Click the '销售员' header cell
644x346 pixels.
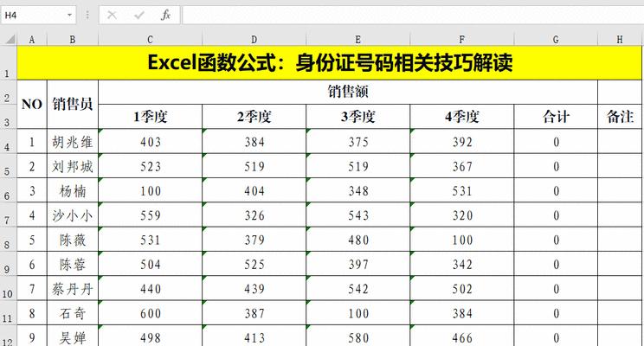click(73, 105)
